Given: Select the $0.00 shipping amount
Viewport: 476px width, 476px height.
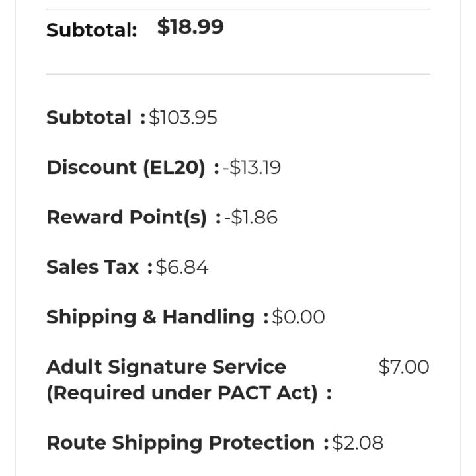Looking at the screenshot, I should (x=298, y=317).
